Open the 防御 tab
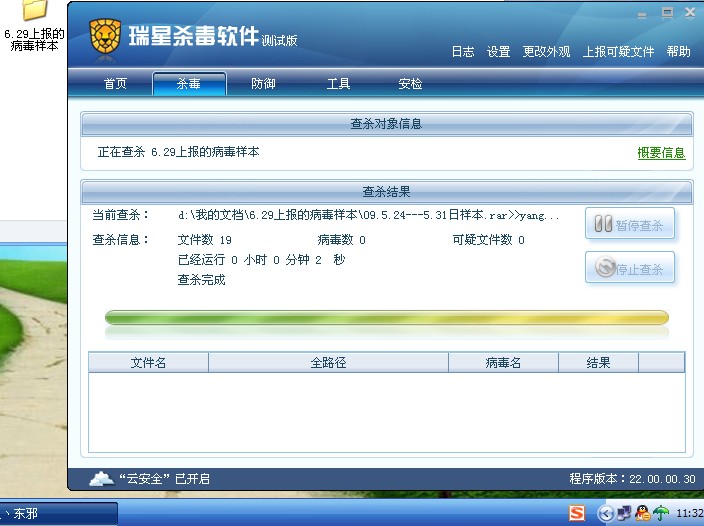Image resolution: width=704 pixels, height=526 pixels. (x=263, y=83)
